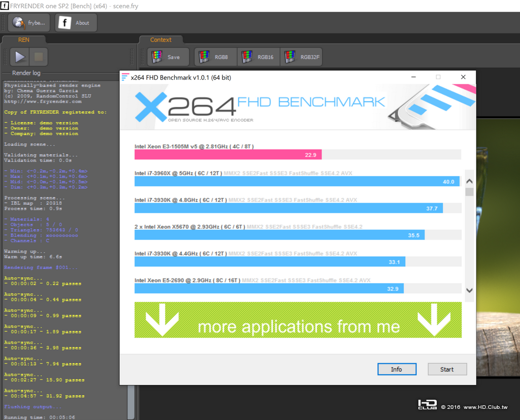The width and height of the screenshot is (520, 420).
Task: Switch to the Context tab
Action: click(x=161, y=40)
